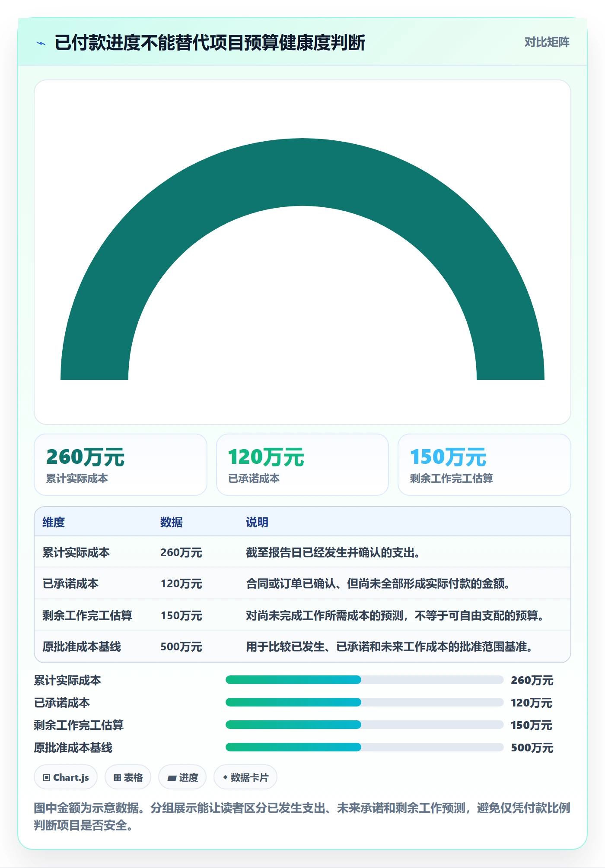Select the 表格 chip
Viewport: 605px width, 868px height.
click(128, 777)
